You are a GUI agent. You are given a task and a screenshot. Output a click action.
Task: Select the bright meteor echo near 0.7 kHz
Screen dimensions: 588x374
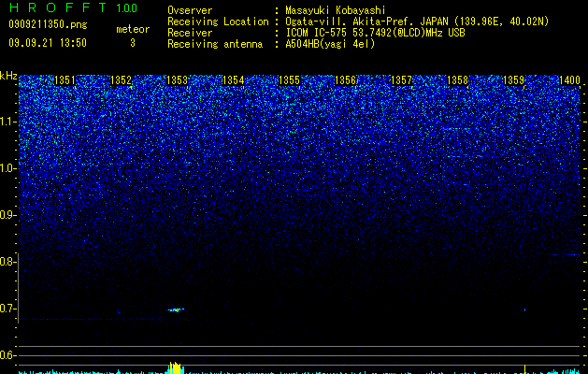[x=175, y=309]
